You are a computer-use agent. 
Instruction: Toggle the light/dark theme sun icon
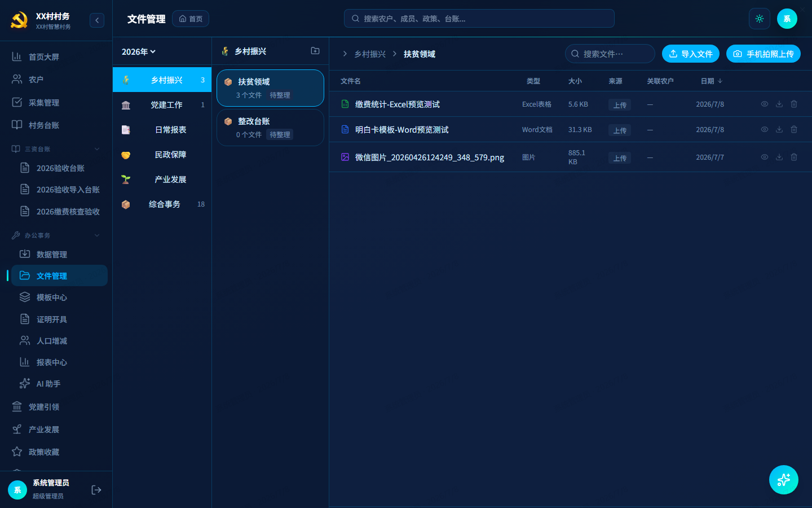[760, 19]
